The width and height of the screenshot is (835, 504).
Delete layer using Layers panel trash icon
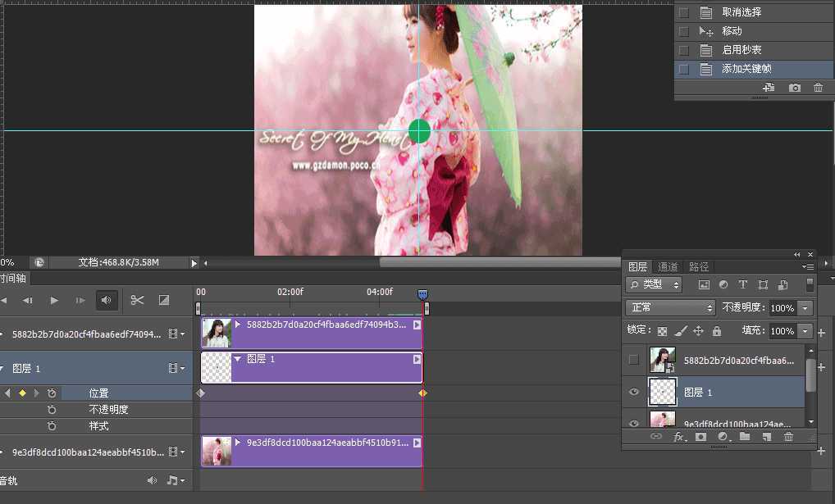click(788, 437)
